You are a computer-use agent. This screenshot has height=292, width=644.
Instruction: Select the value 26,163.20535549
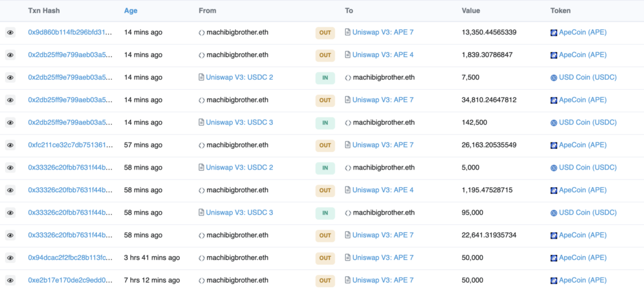[x=489, y=145]
